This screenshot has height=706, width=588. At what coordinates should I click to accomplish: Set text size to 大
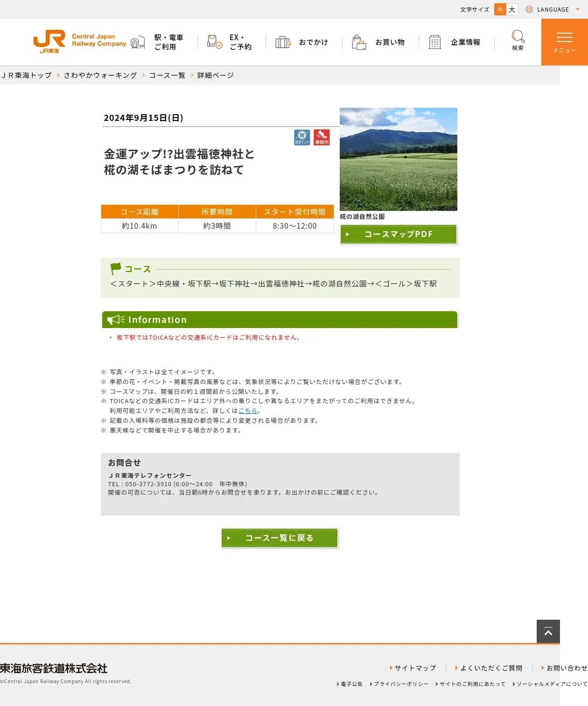coord(512,9)
